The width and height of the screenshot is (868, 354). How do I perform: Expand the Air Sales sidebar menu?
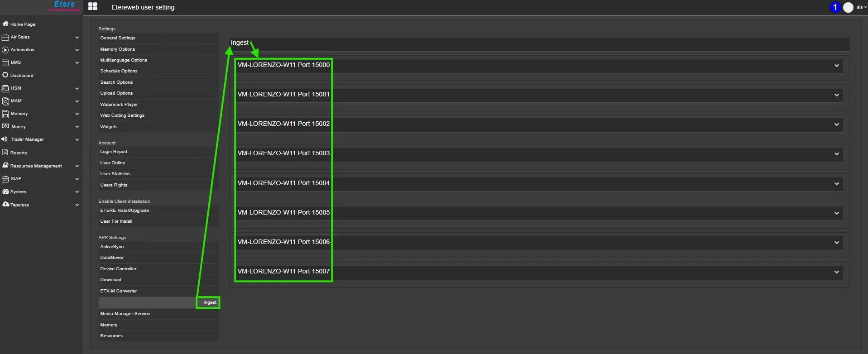pyautogui.click(x=77, y=37)
